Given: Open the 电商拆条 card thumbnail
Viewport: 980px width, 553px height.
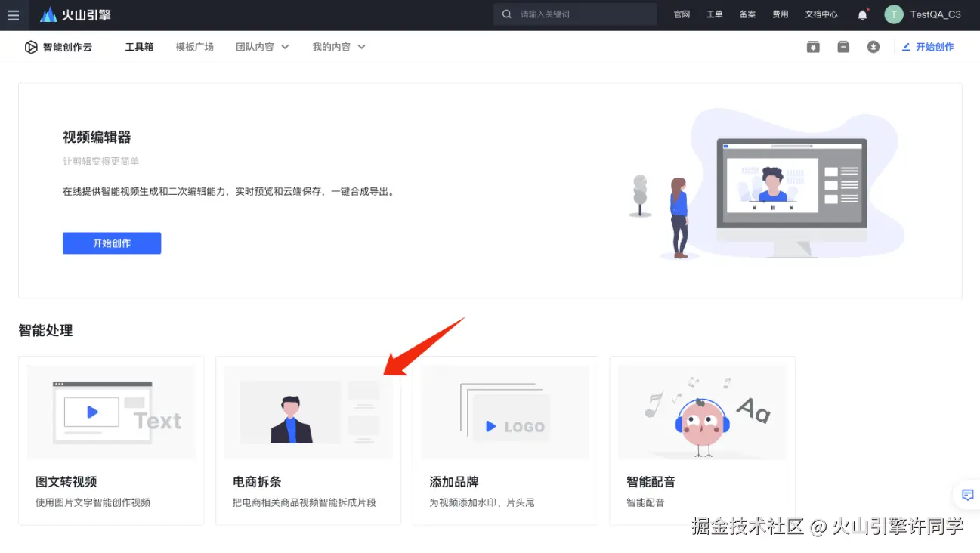Looking at the screenshot, I should coord(308,412).
